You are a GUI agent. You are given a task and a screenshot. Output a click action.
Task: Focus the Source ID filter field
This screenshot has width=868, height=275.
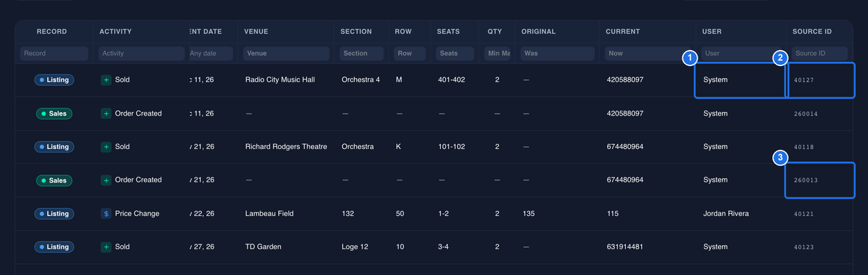[x=819, y=54]
